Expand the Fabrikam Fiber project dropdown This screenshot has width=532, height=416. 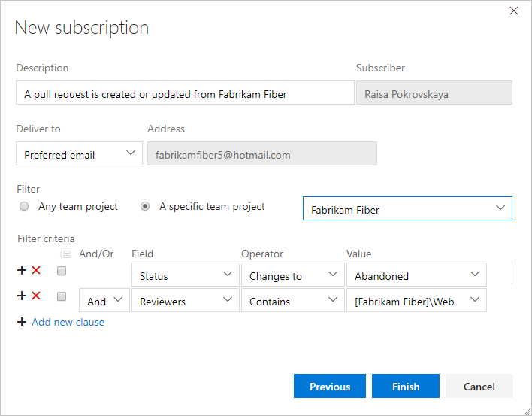click(x=407, y=209)
